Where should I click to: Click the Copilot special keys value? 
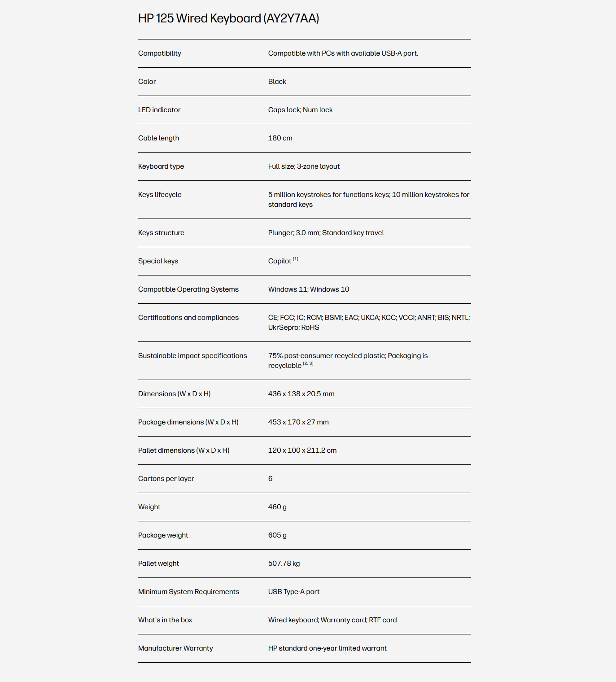click(280, 261)
